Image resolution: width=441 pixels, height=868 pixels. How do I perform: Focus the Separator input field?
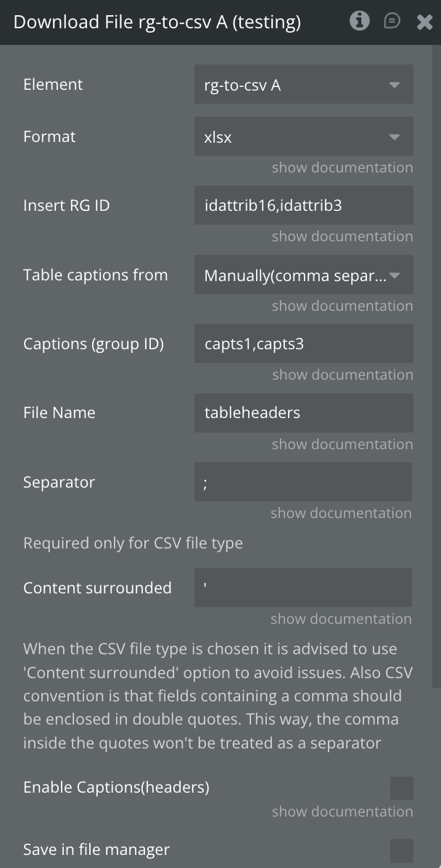click(303, 483)
